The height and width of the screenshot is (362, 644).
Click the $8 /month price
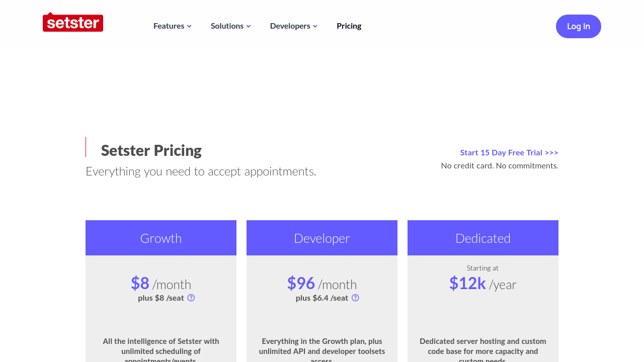[161, 284]
